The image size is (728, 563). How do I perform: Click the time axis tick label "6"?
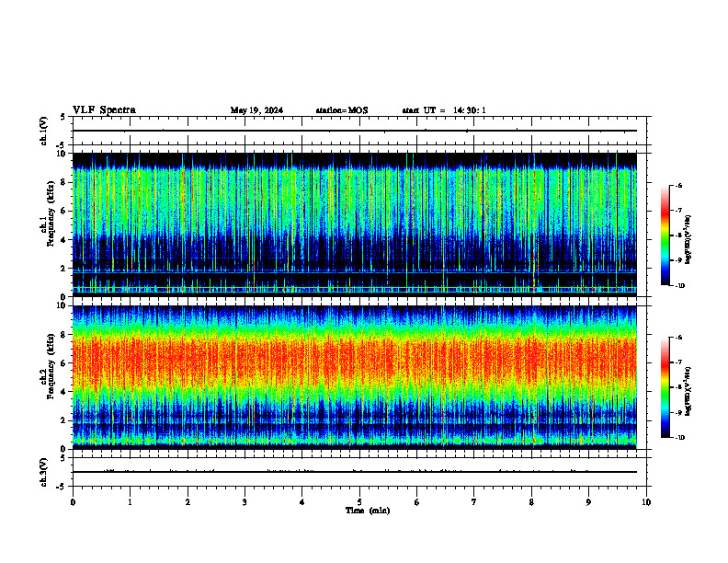click(417, 502)
